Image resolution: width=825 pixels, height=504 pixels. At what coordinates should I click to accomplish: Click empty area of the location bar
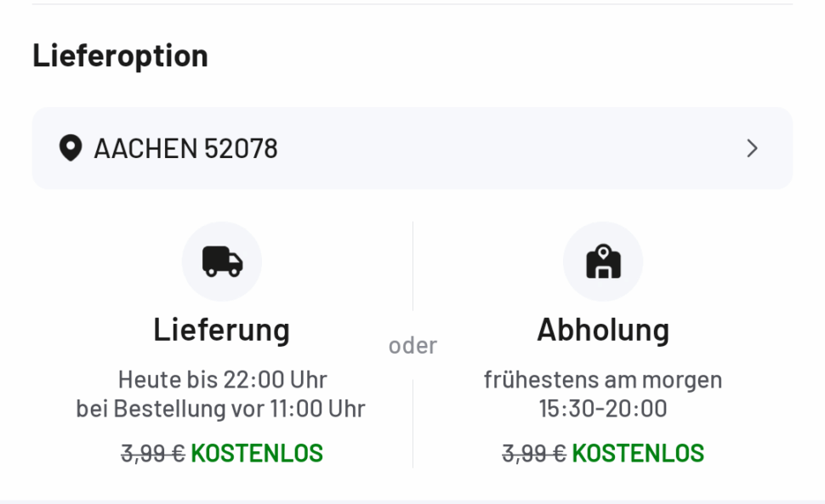point(510,149)
